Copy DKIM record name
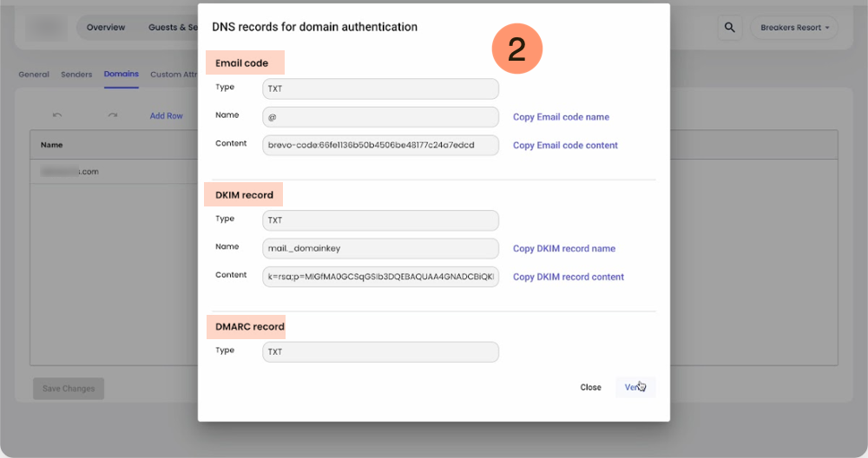 coord(563,249)
